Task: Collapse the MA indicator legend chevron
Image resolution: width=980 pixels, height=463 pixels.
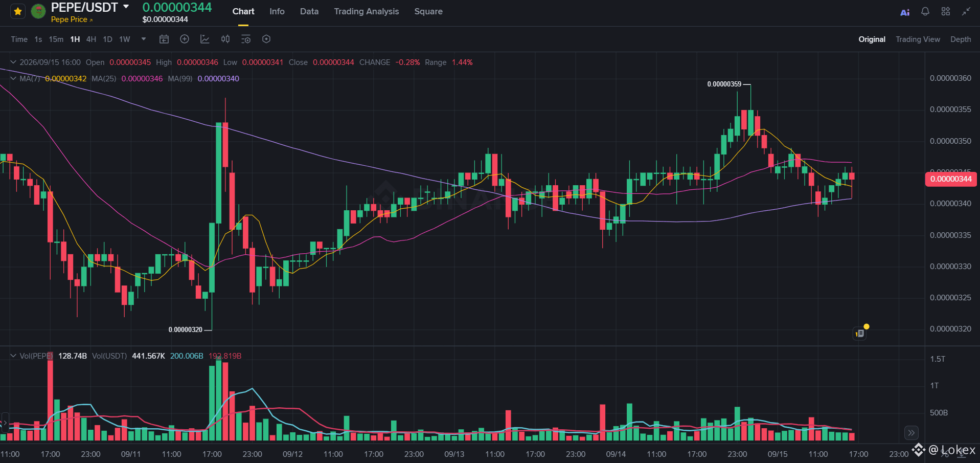Action: coord(13,78)
